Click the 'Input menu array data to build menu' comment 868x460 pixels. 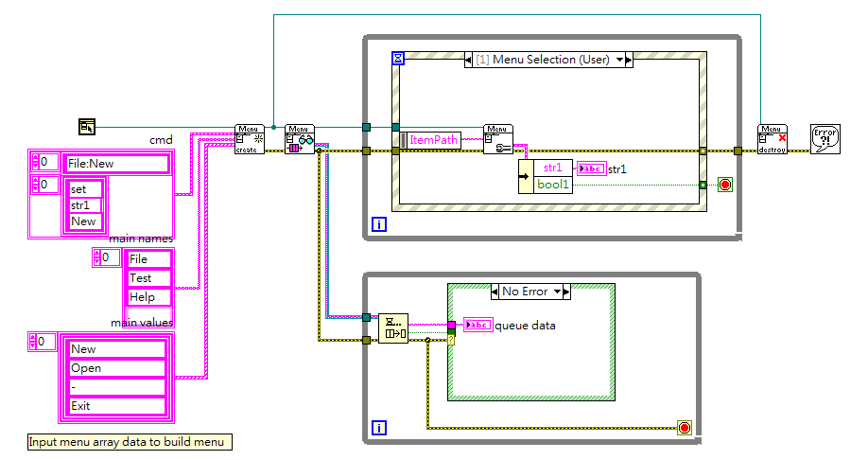pos(130,442)
